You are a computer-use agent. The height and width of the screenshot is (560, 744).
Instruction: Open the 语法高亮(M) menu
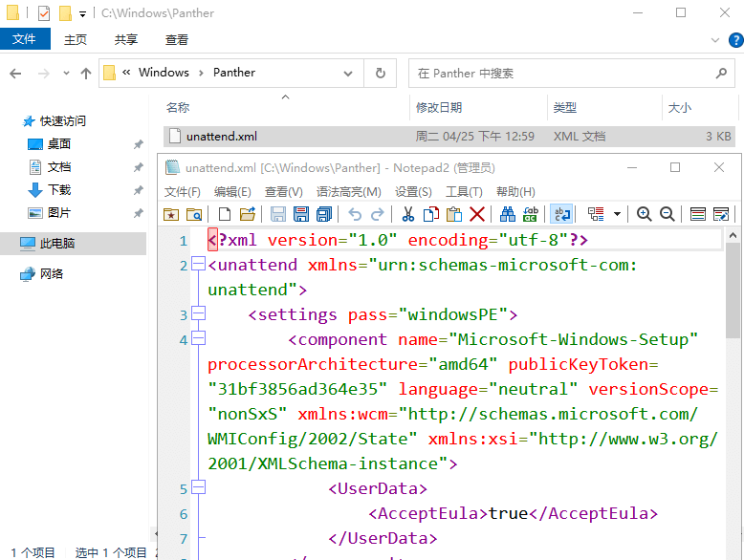pos(349,191)
